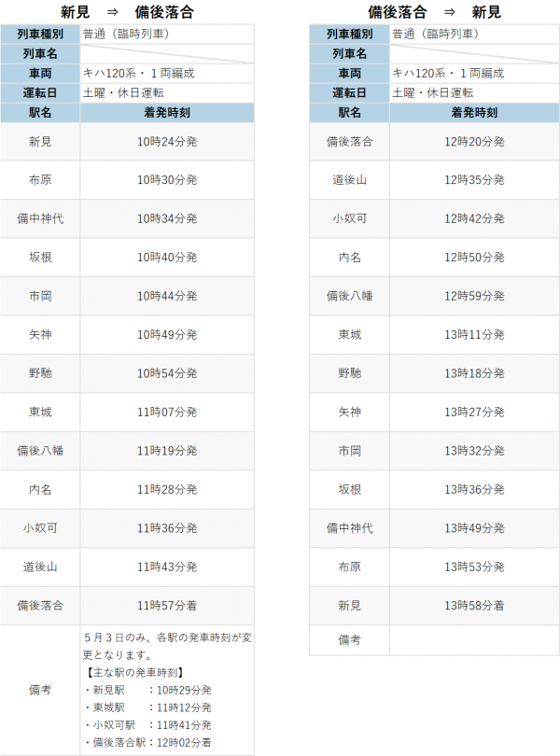Click 小奴可 station beside 12時42分発
Image resolution: width=560 pixels, height=756 pixels.
[349, 219]
